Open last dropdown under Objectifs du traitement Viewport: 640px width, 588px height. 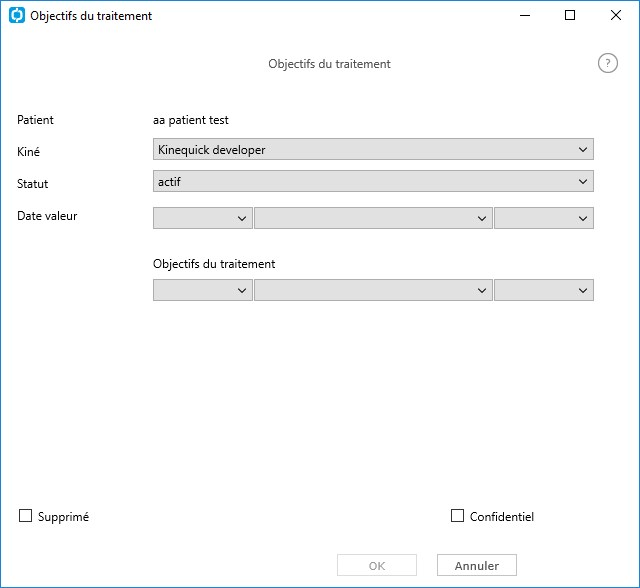(544, 290)
